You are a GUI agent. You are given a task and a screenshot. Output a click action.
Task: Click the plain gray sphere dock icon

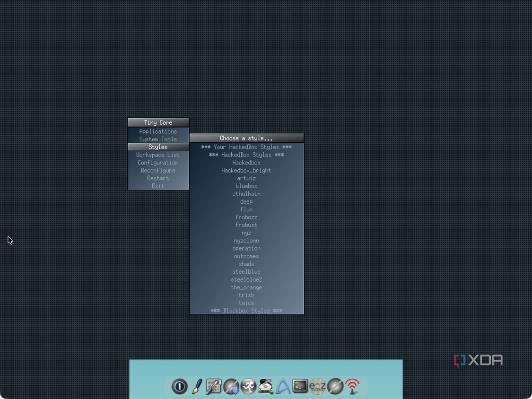point(335,386)
